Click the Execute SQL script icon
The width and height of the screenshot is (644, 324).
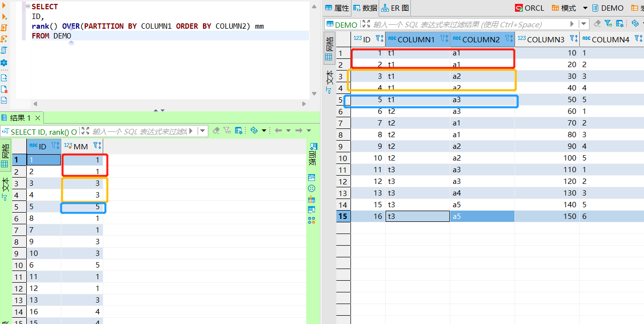tap(5, 28)
